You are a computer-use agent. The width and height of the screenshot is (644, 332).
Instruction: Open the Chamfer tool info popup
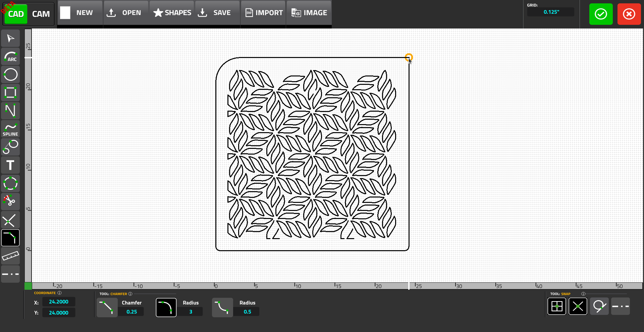130,294
